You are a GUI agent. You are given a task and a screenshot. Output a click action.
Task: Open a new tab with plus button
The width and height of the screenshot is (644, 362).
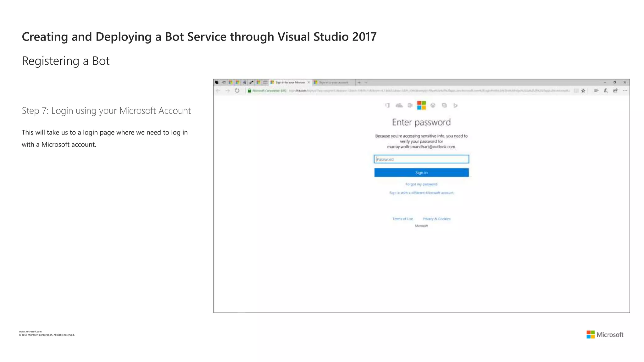coord(359,82)
